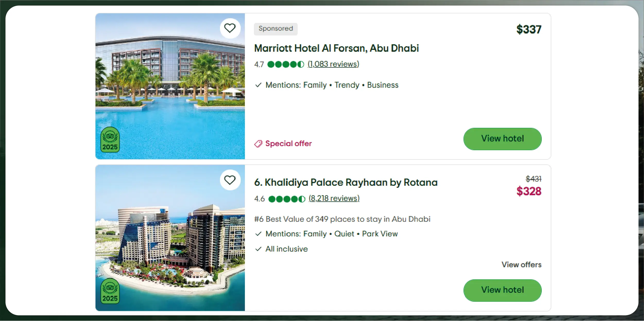Save Marriott Hotel Al Forsan with heart icon
This screenshot has height=321, width=644.
tap(230, 28)
